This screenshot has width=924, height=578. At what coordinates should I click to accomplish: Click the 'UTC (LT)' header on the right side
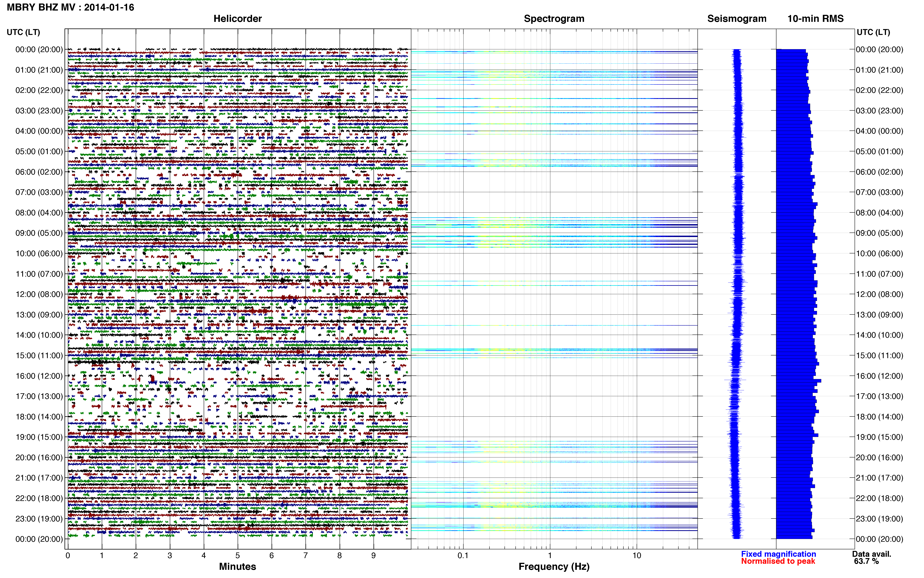[873, 32]
